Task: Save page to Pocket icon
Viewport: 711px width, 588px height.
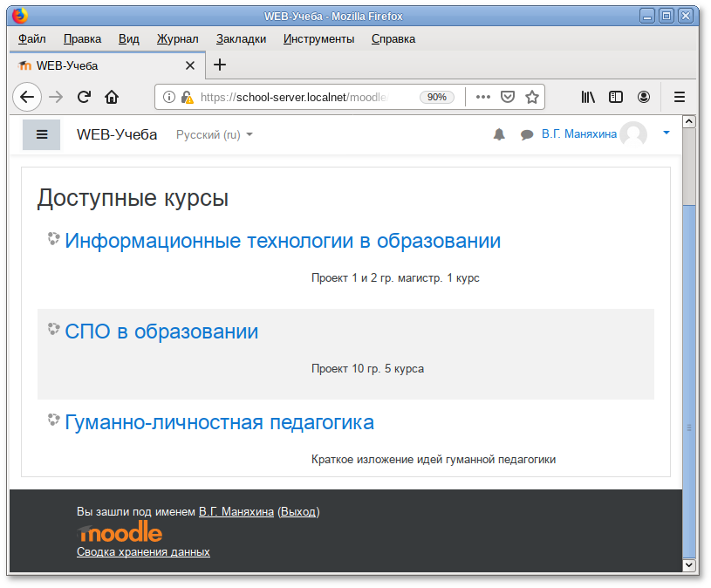Action: click(508, 97)
